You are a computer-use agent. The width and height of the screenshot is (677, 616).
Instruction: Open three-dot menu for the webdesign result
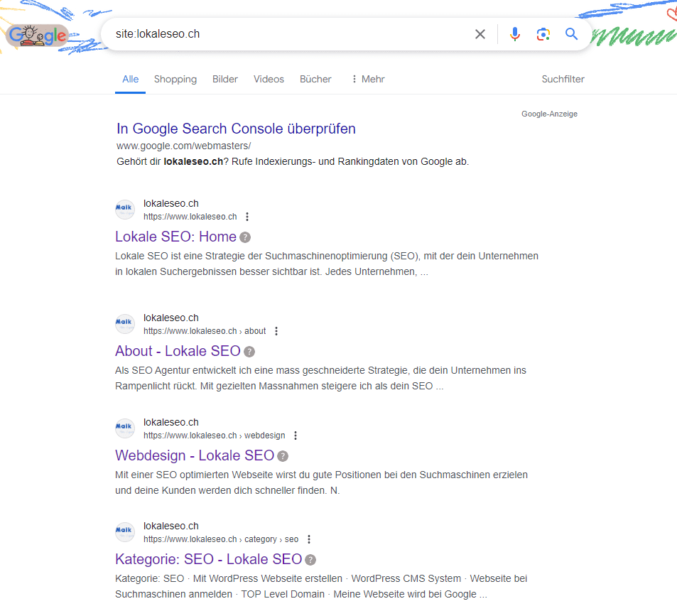click(296, 436)
